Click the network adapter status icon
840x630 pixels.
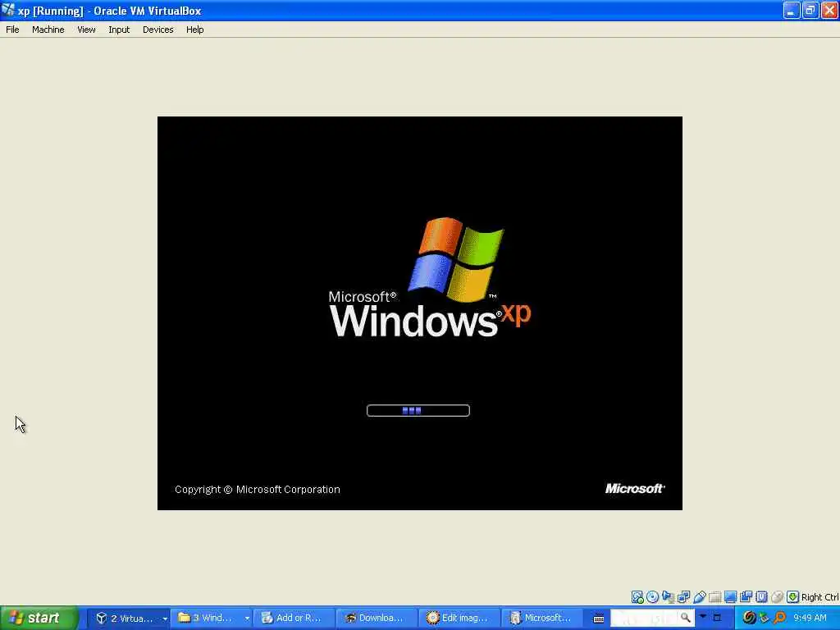pyautogui.click(x=683, y=597)
